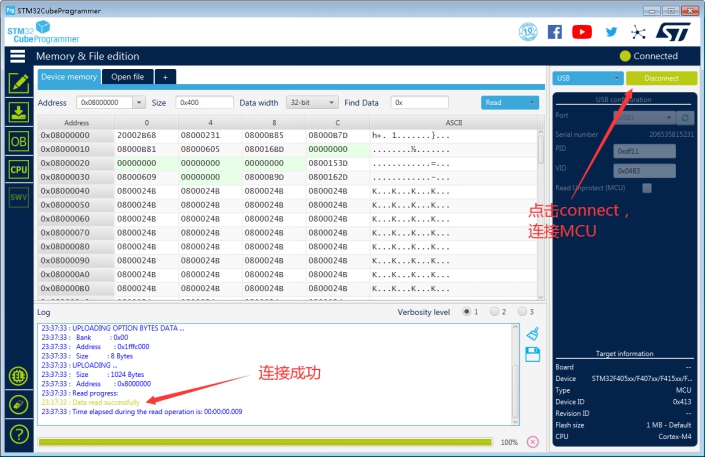Click the Connected status indicator

[x=649, y=56]
